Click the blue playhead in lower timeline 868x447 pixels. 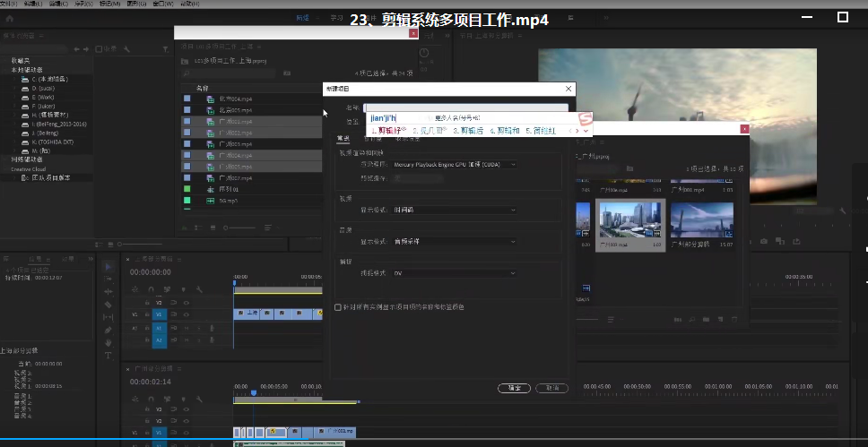[254, 393]
